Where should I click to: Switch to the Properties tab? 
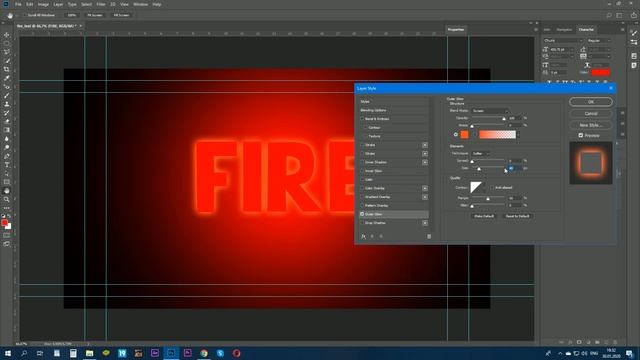point(456,29)
